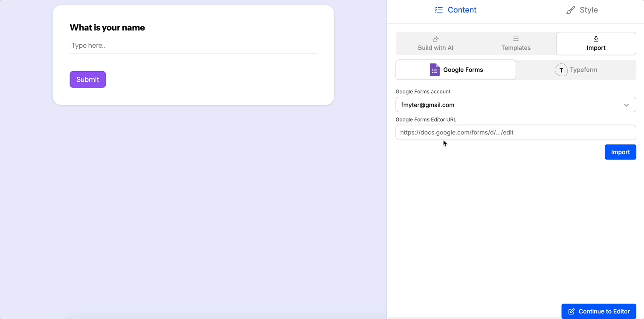Switch import source to Typeform

[576, 70]
